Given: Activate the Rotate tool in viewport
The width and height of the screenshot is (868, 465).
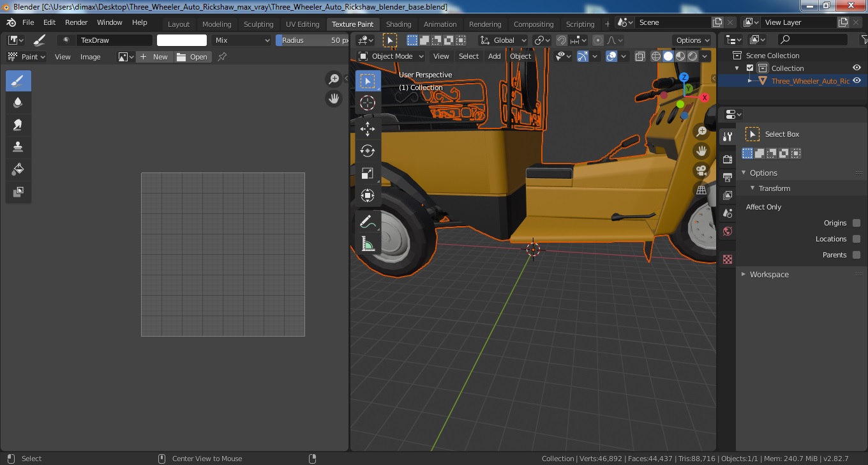Looking at the screenshot, I should 368,151.
